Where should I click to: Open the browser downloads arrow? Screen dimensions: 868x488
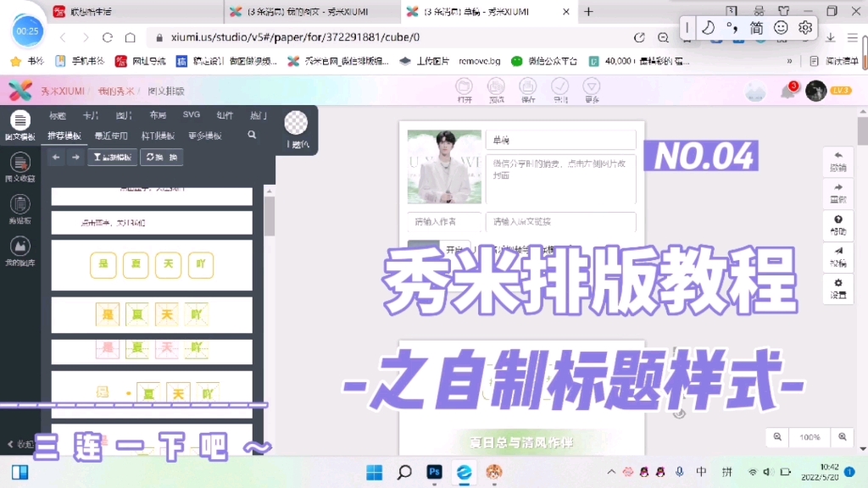click(831, 38)
